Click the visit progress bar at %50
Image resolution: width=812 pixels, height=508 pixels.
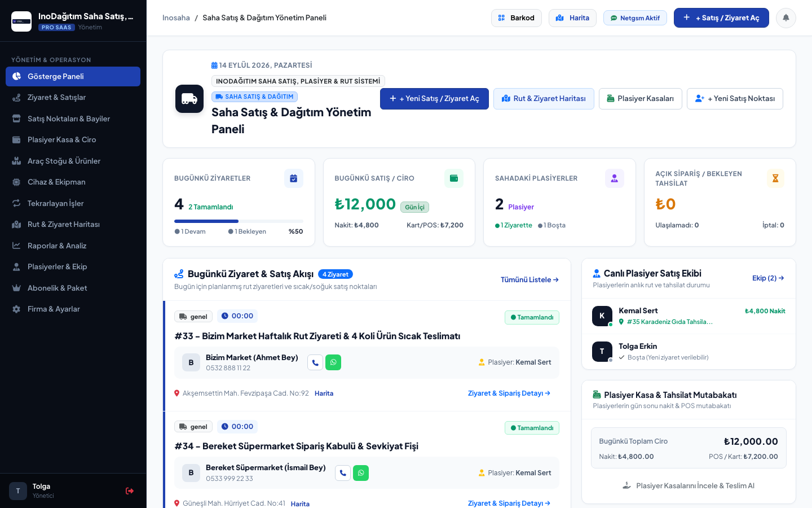coord(239,221)
